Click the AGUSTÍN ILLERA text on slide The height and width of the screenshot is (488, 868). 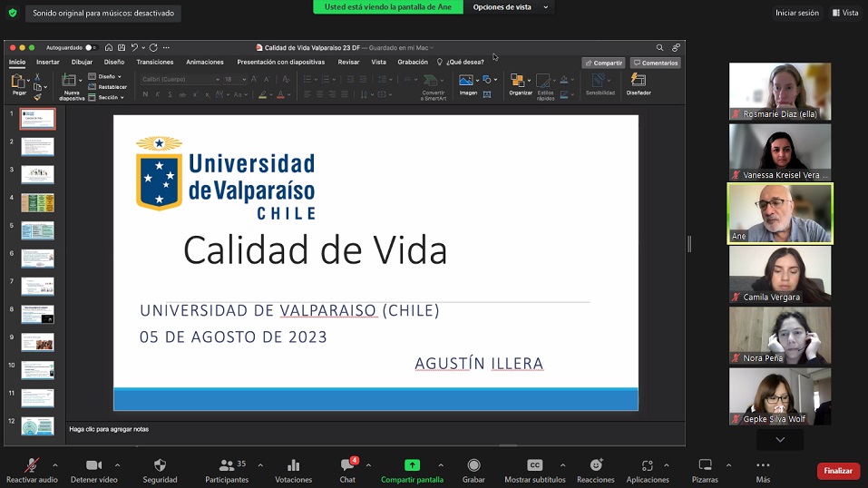479,364
